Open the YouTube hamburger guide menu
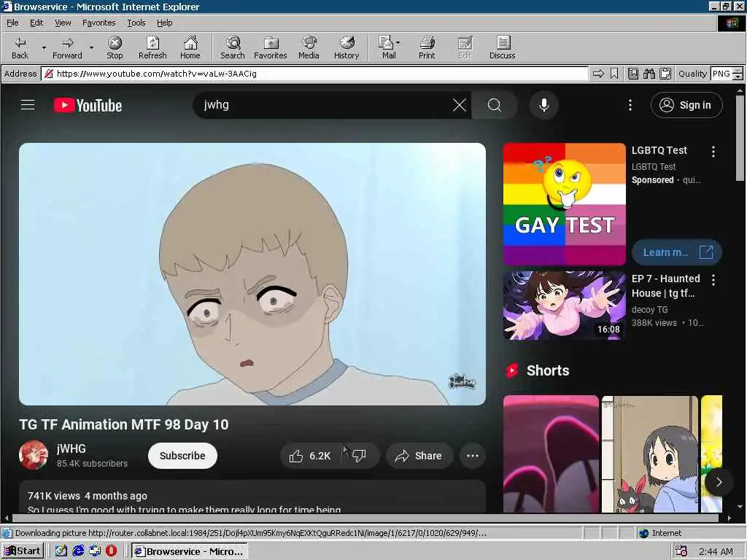The width and height of the screenshot is (747, 560). [28, 105]
